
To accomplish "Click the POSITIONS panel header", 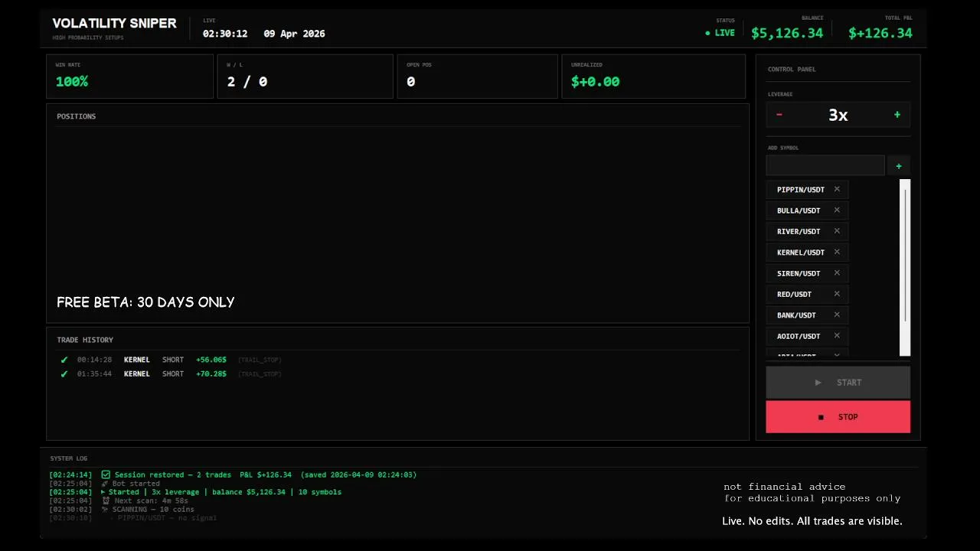I will coord(77,116).
